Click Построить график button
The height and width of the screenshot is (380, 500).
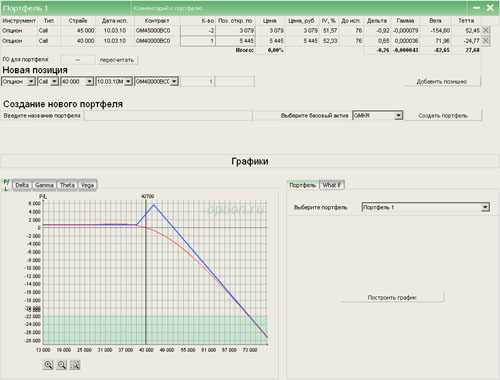pyautogui.click(x=392, y=297)
